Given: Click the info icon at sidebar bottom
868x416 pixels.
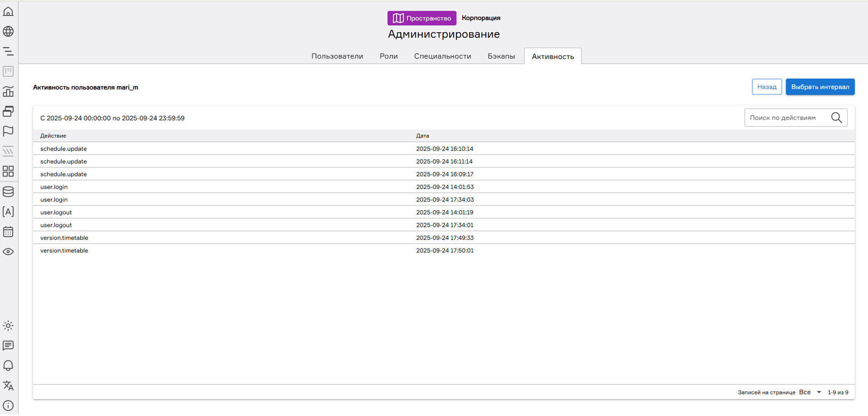Looking at the screenshot, I should (x=8, y=406).
